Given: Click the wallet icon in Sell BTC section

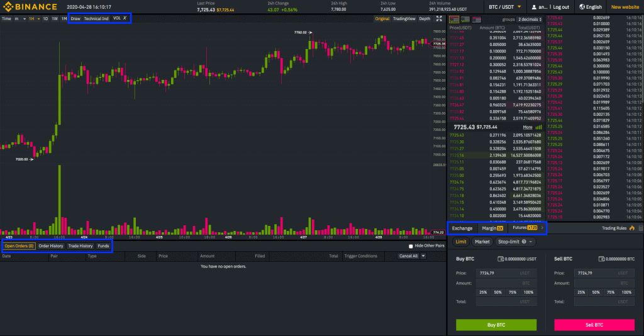Looking at the screenshot, I should tap(601, 259).
